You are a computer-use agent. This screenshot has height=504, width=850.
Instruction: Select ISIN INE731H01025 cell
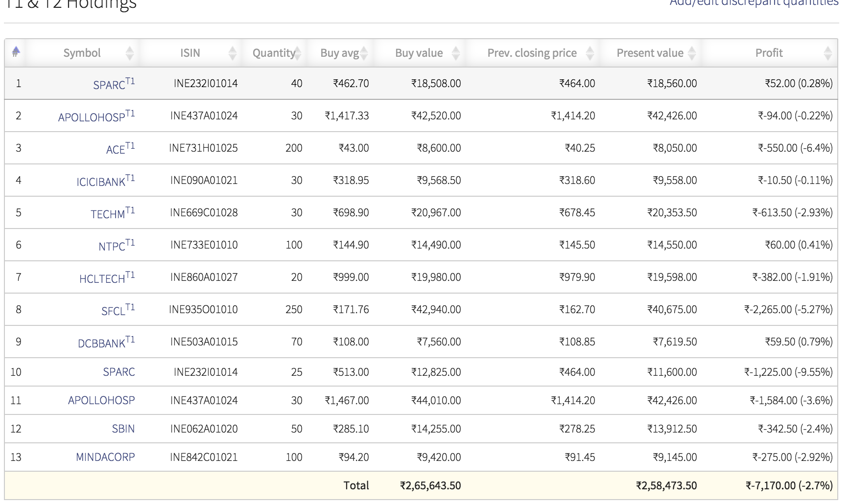click(x=203, y=148)
